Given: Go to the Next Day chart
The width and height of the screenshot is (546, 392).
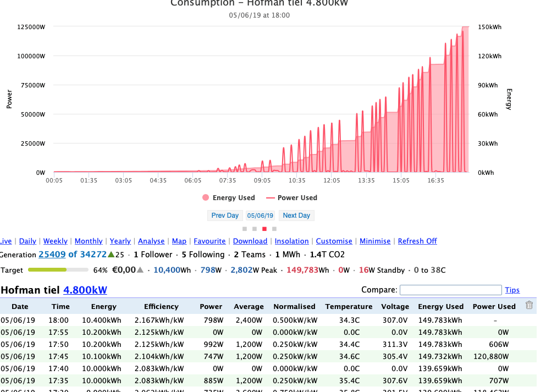Looking at the screenshot, I should click(x=296, y=216).
